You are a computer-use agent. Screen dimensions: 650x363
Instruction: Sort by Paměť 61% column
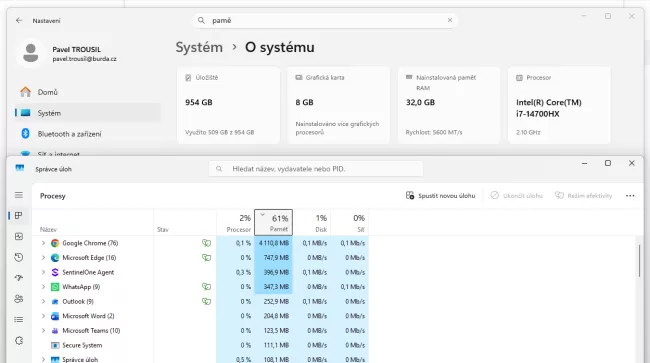[x=274, y=223]
